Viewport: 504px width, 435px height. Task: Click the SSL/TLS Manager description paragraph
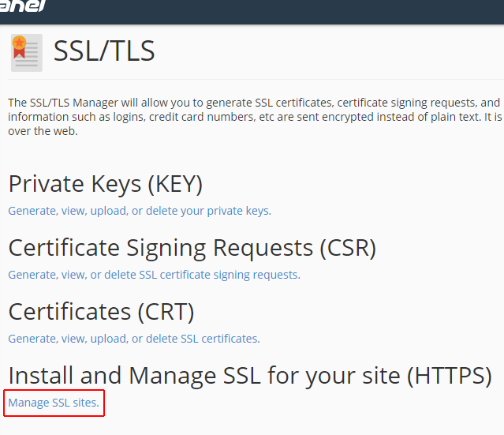(x=256, y=117)
